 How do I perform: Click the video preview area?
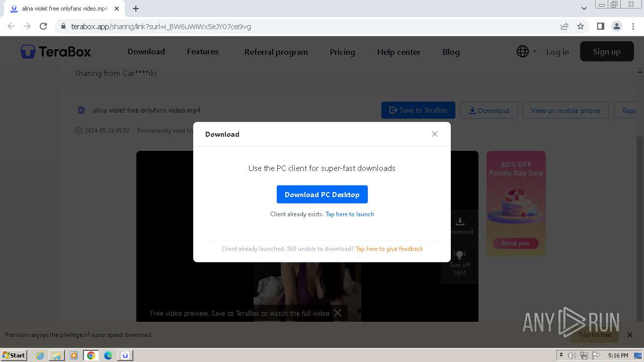(307, 236)
